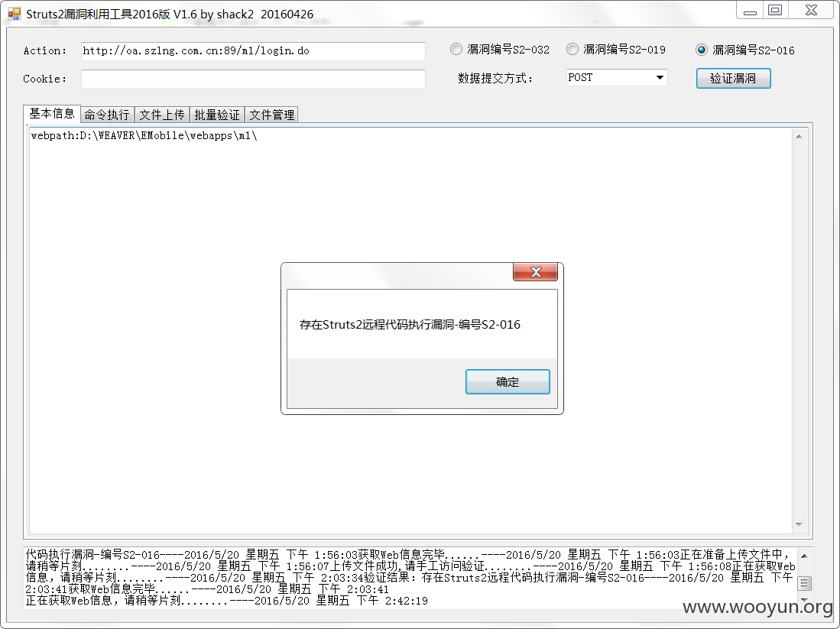840x629 pixels.
Task: Open the POST submit method dropdown
Action: point(617,78)
